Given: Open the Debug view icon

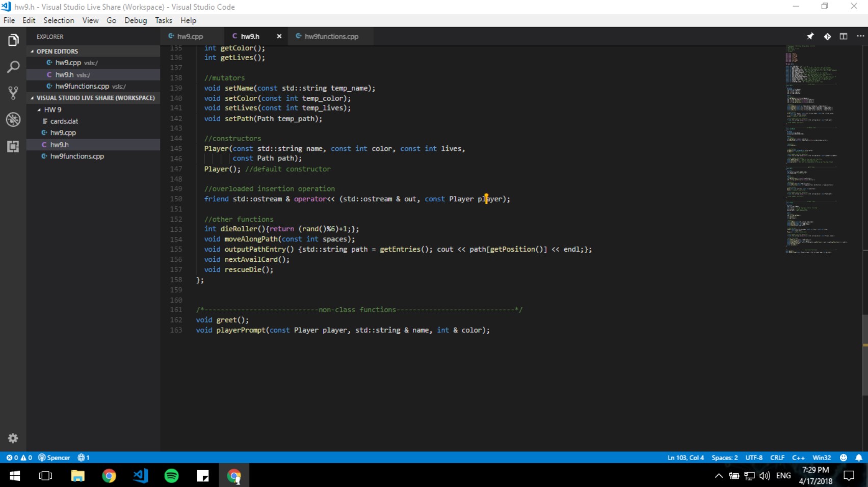Looking at the screenshot, I should [13, 120].
